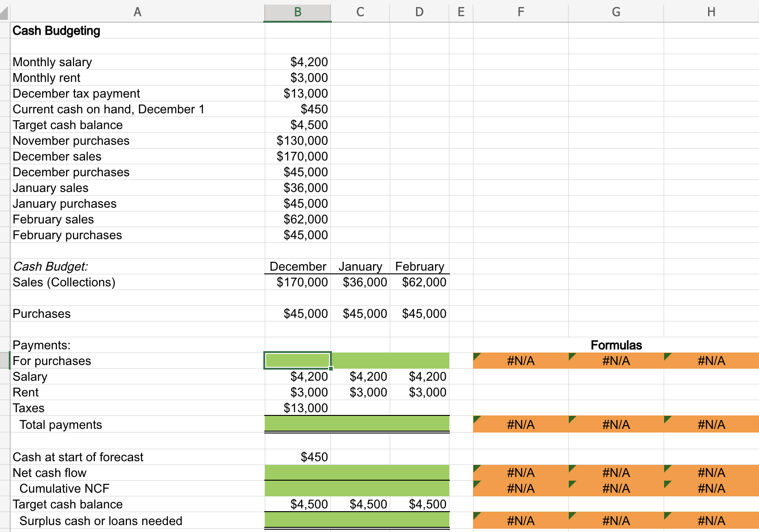
Task: Select the Formulas header cell
Action: (x=616, y=345)
